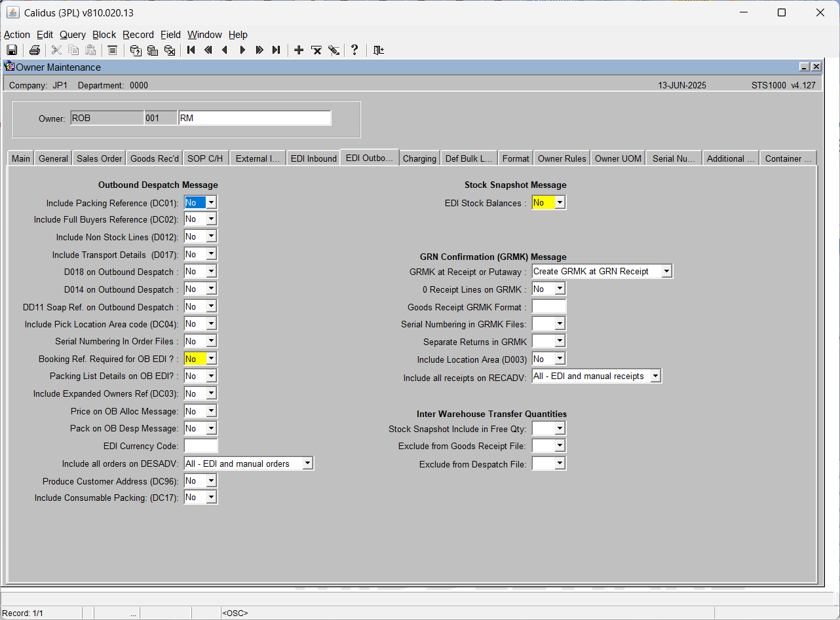840x620 pixels.
Task: Open Booking Ref. Required for OB EDI dropdown
Action: [x=211, y=359]
